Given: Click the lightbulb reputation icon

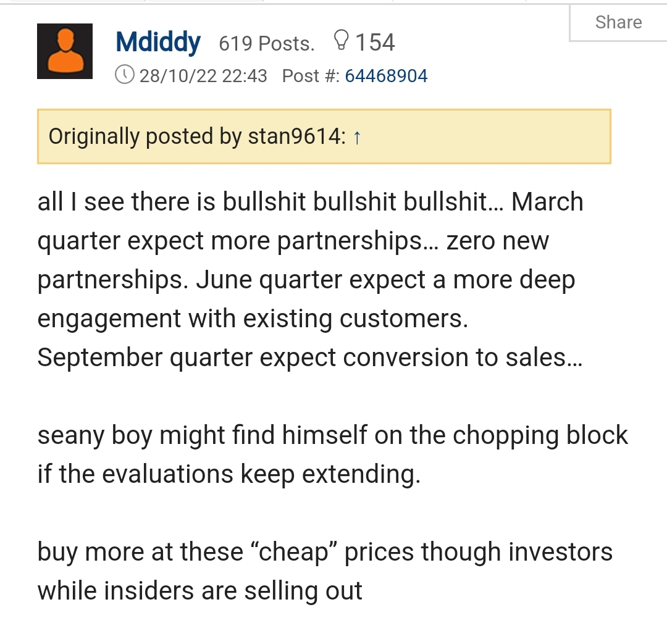Looking at the screenshot, I should (x=341, y=40).
